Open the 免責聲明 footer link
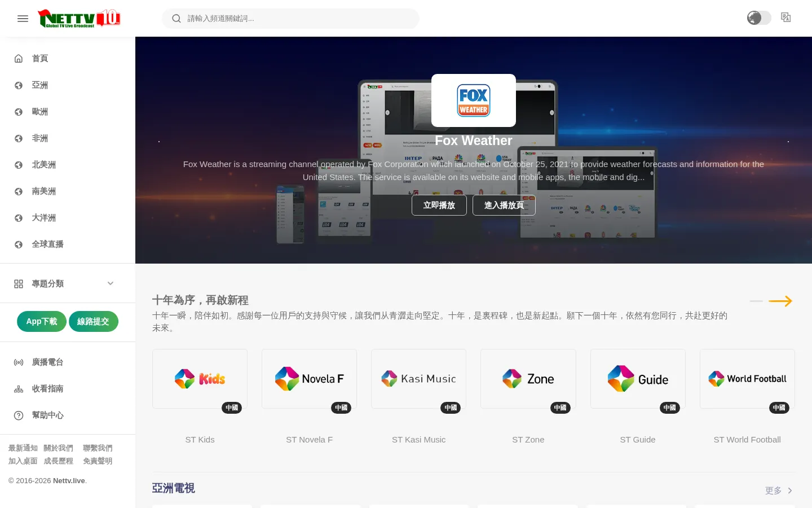Image resolution: width=812 pixels, height=508 pixels. click(98, 461)
